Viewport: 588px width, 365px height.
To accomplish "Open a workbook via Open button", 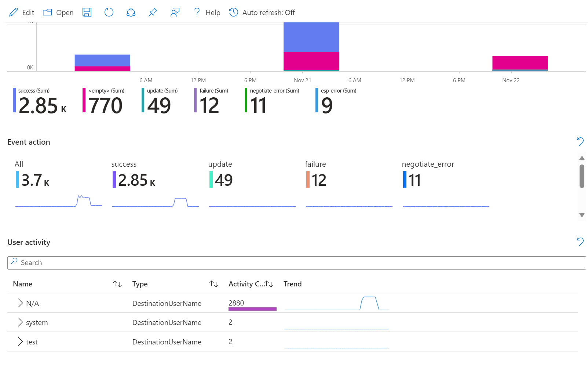I will [x=58, y=12].
